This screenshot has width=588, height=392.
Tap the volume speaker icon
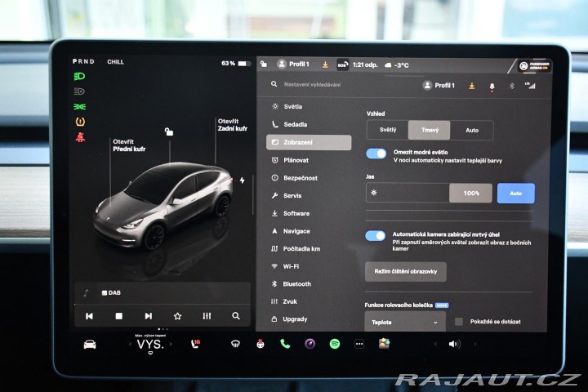coord(455,344)
